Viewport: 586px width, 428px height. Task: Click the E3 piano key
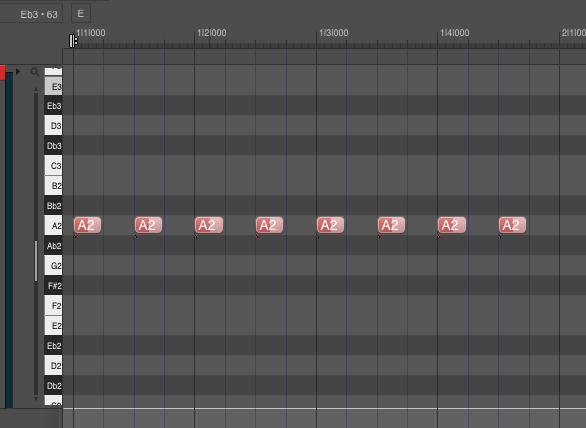pyautogui.click(x=53, y=86)
